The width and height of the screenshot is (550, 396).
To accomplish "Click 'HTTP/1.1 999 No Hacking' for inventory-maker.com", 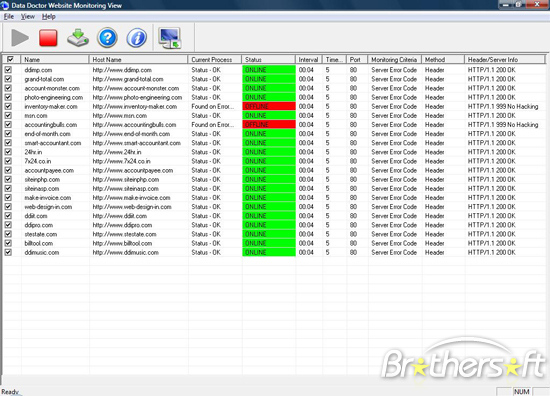I will click(503, 106).
